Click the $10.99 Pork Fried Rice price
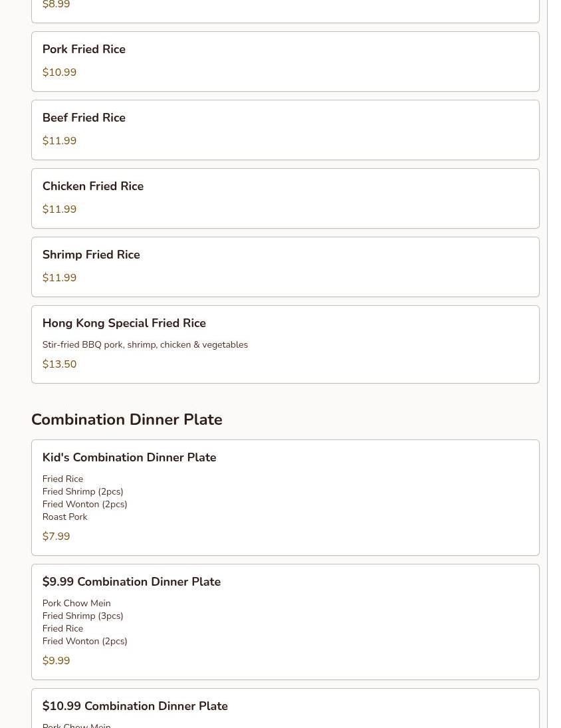The image size is (561, 728). tap(59, 72)
